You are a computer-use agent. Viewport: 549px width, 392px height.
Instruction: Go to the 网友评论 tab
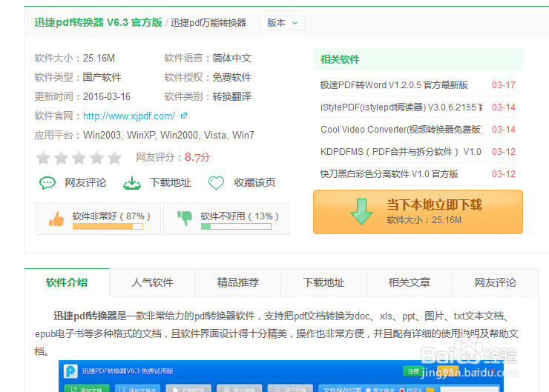pyautogui.click(x=496, y=282)
